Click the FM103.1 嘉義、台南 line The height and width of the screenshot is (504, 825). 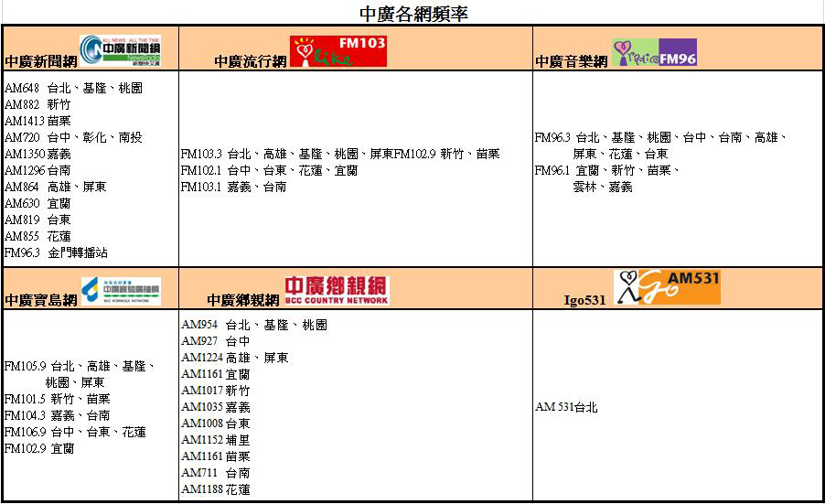(233, 187)
